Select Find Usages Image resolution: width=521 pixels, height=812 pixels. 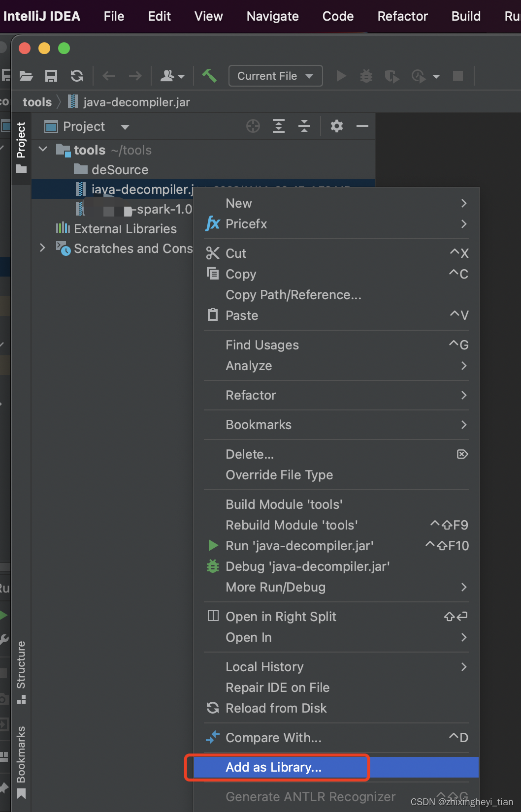point(336,345)
